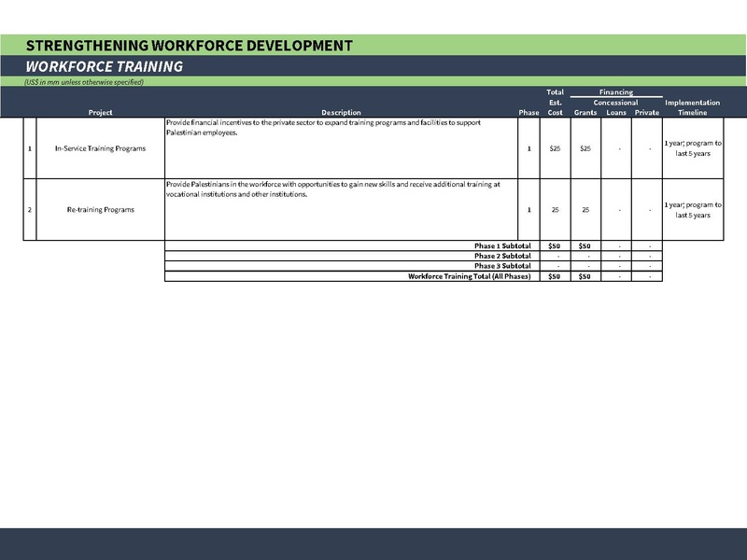Select the 'Private' column header
747x560 pixels.
point(646,112)
